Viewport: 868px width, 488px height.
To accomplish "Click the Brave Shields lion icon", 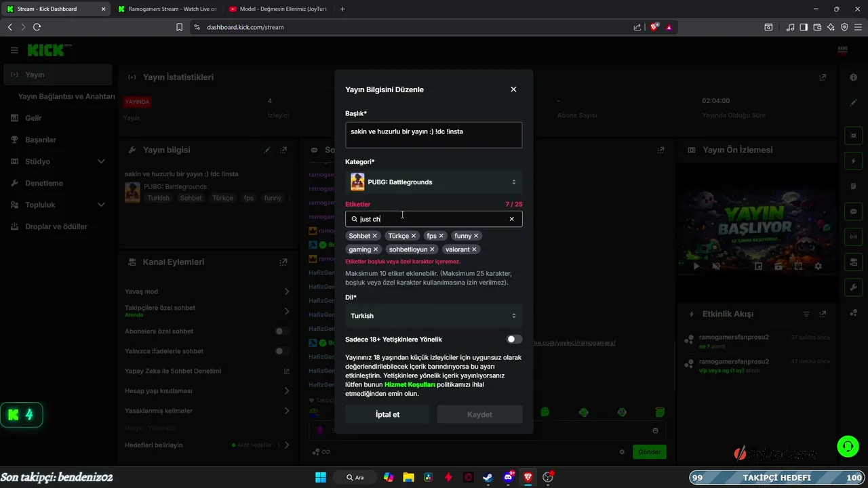I will click(x=654, y=27).
